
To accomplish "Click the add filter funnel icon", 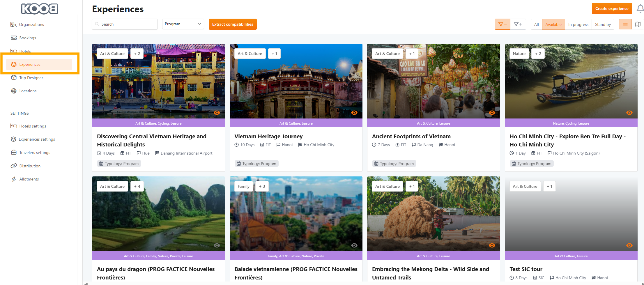I will 518,24.
